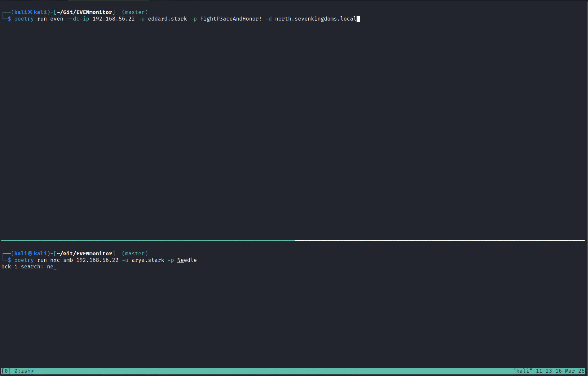Click '"kali"' hostname in tmux status bar

[523, 371]
